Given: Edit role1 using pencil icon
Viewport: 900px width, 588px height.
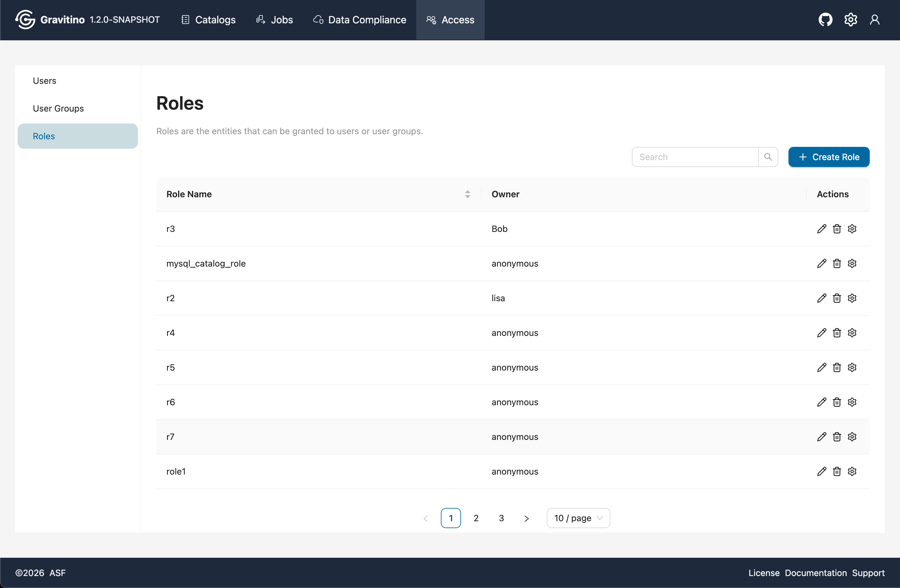Looking at the screenshot, I should click(x=821, y=471).
